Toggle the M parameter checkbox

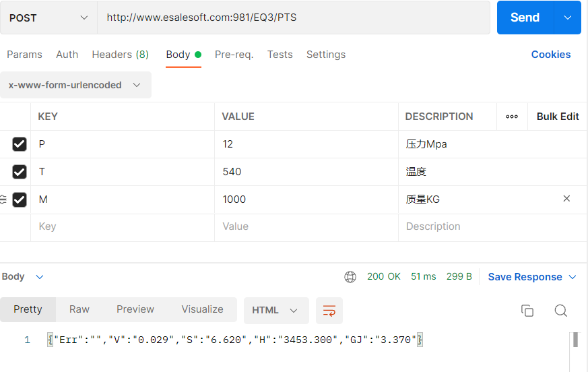coord(20,199)
